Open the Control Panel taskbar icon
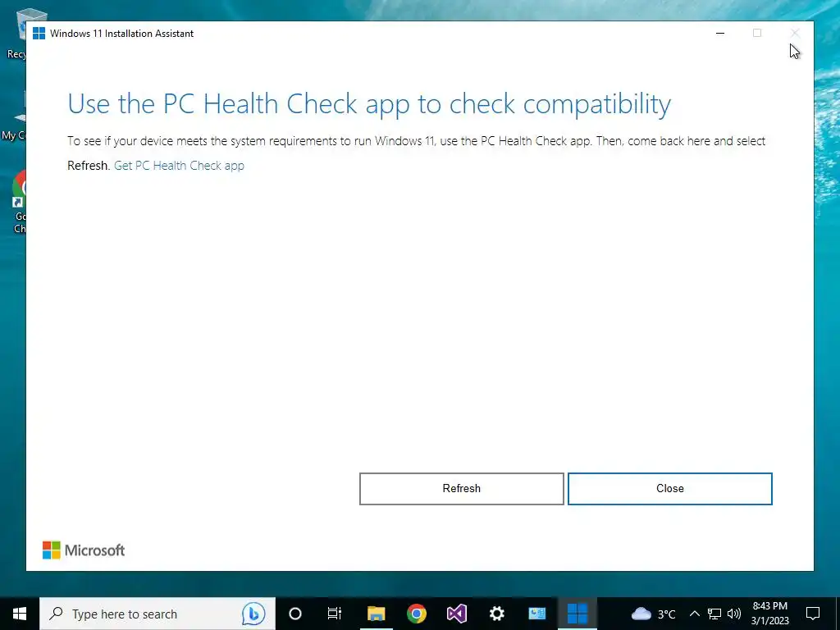Viewport: 840px width, 630px height. [536, 614]
